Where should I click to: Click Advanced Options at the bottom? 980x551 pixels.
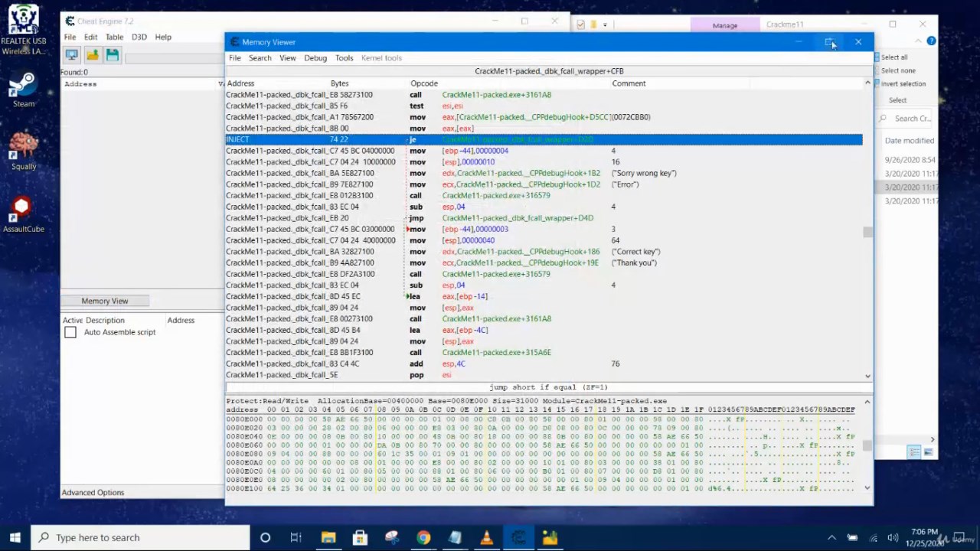[x=93, y=492]
